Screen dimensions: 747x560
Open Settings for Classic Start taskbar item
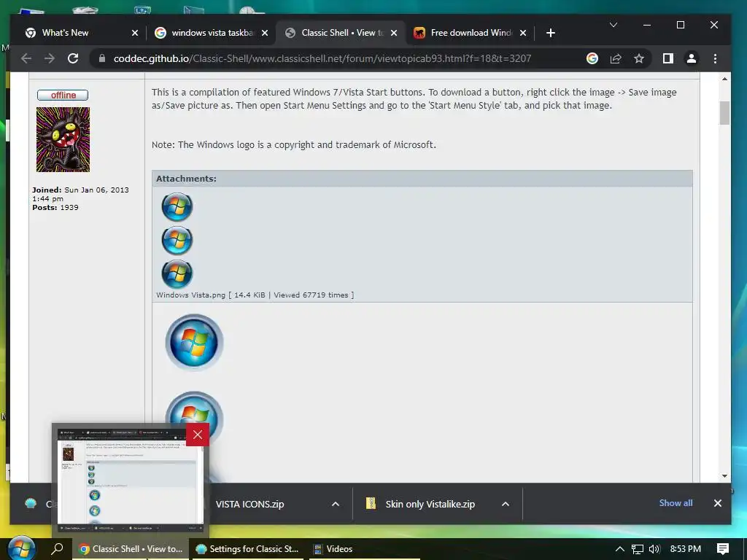click(247, 549)
